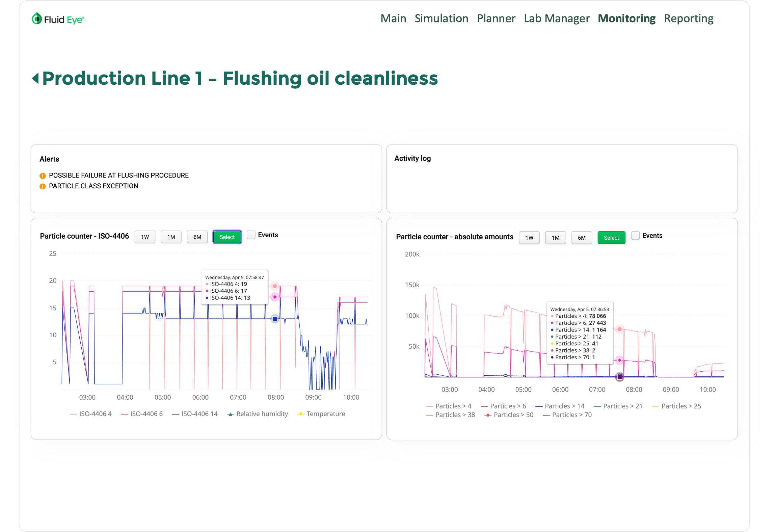Screen dimensions: 775x532
Task: Click the back arrow beside Production Line title
Action: [x=35, y=78]
